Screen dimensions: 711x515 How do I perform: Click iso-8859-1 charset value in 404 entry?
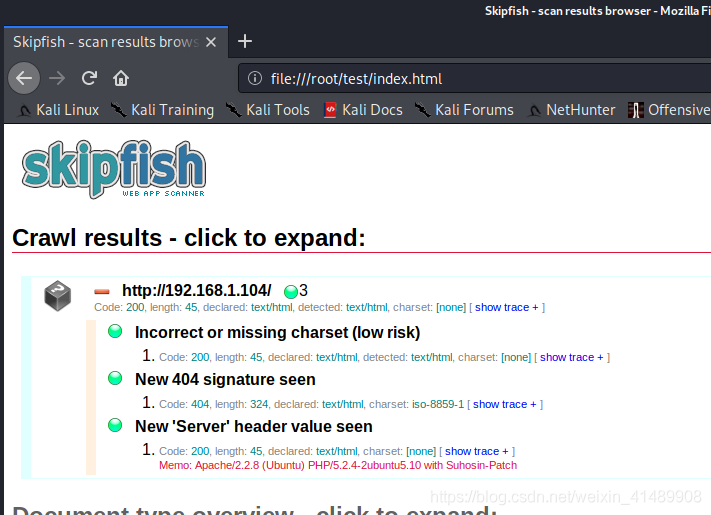point(438,404)
